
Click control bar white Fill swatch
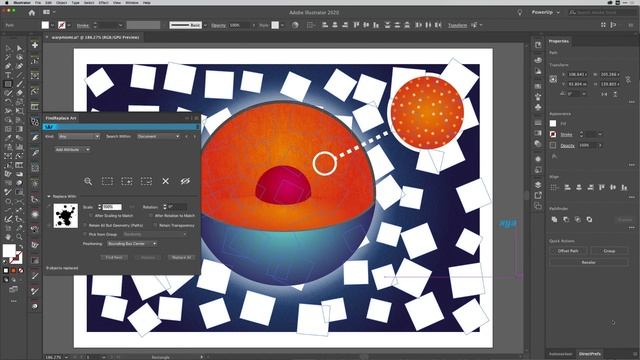(x=45, y=25)
